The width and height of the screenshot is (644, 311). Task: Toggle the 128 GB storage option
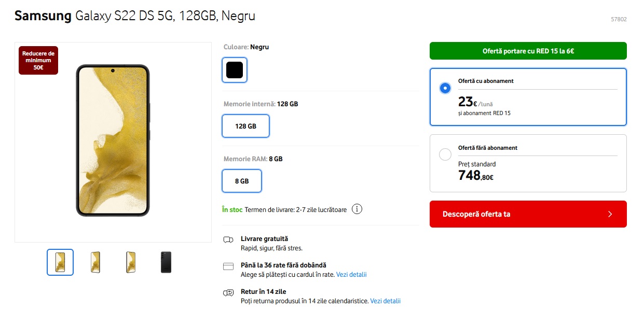245,125
